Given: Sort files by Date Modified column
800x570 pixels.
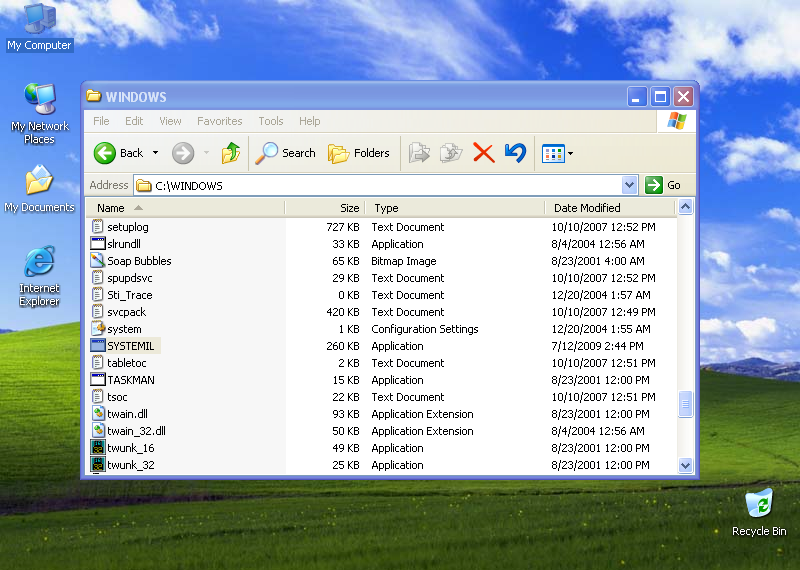Looking at the screenshot, I should tap(587, 208).
